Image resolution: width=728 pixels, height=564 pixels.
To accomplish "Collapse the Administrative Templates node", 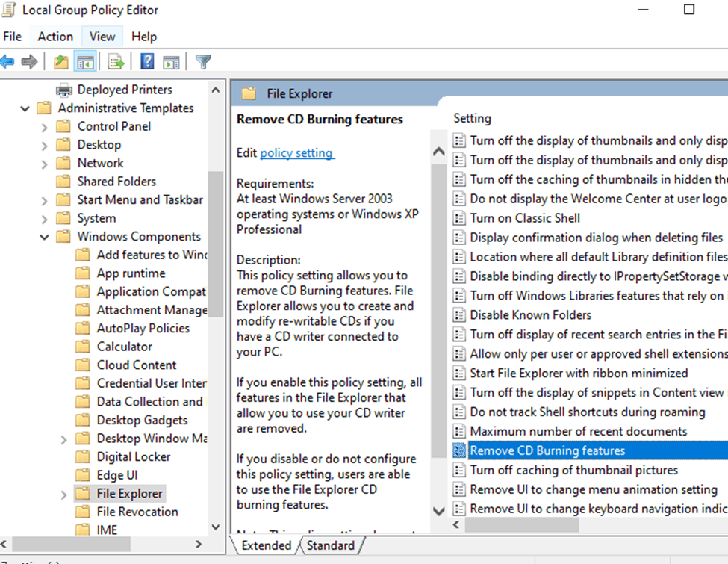I will 25,109.
